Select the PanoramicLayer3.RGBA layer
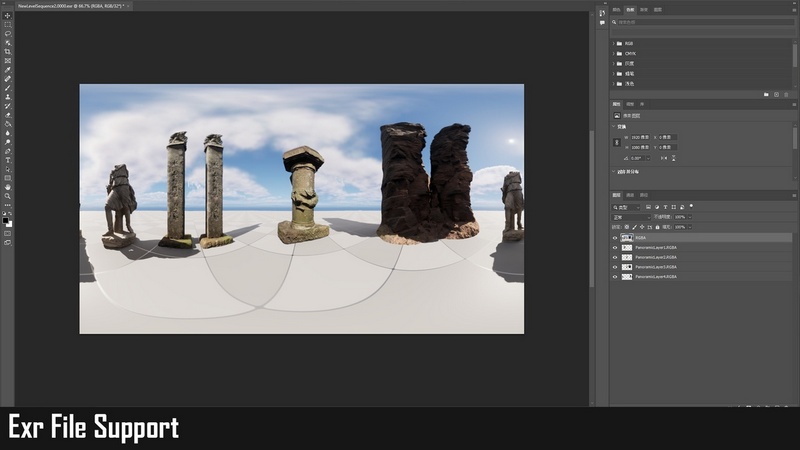 click(656, 267)
